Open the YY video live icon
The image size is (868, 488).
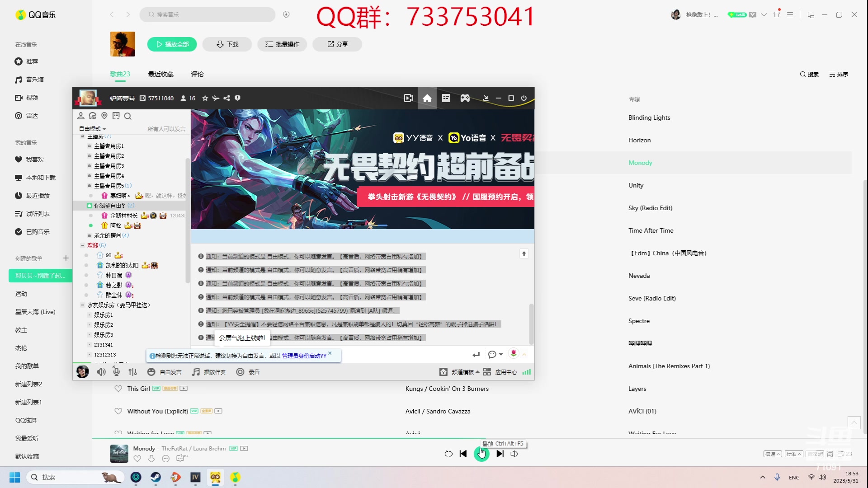tap(408, 98)
